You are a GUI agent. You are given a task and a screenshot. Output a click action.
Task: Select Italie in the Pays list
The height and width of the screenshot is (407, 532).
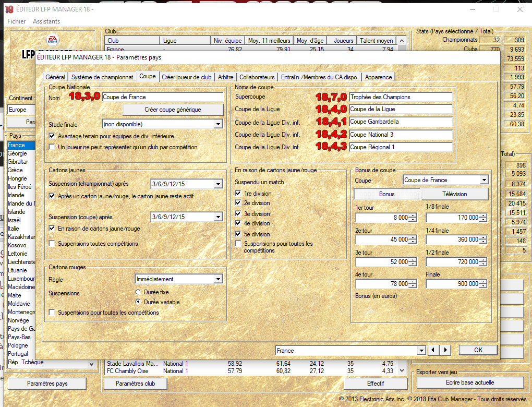tap(21, 229)
